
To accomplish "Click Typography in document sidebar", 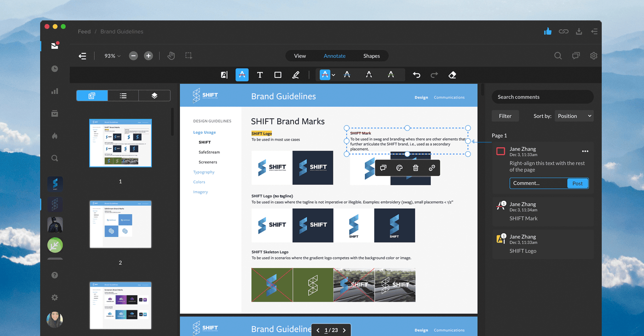I will (x=204, y=172).
